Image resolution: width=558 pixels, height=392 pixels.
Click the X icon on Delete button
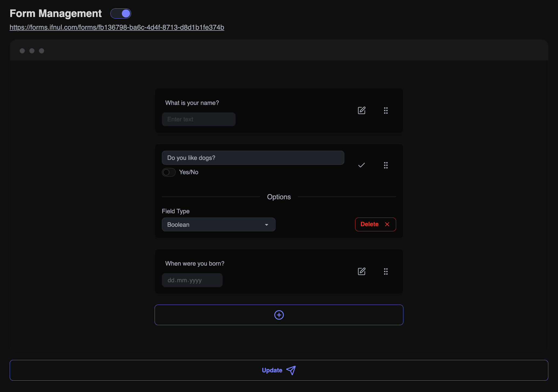387,224
